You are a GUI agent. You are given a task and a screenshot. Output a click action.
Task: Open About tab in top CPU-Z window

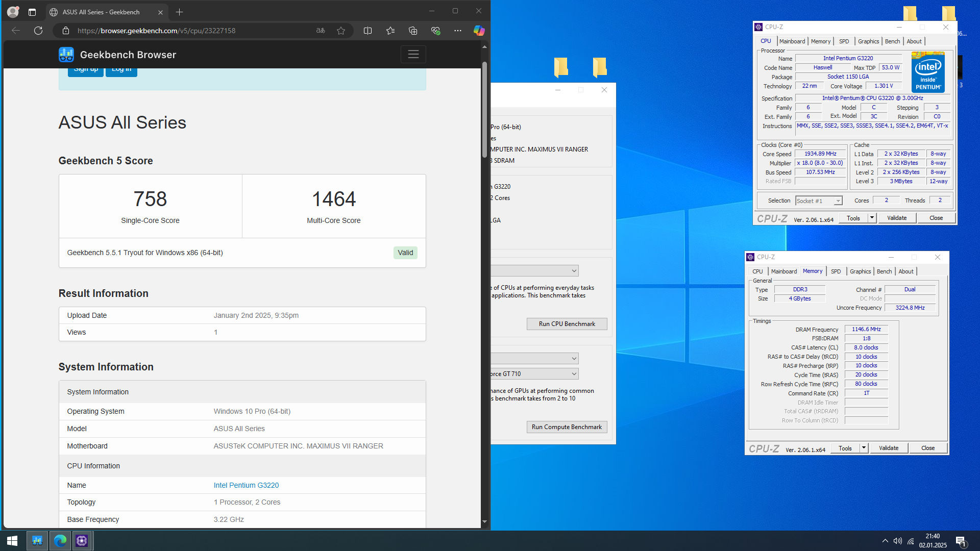coord(914,41)
